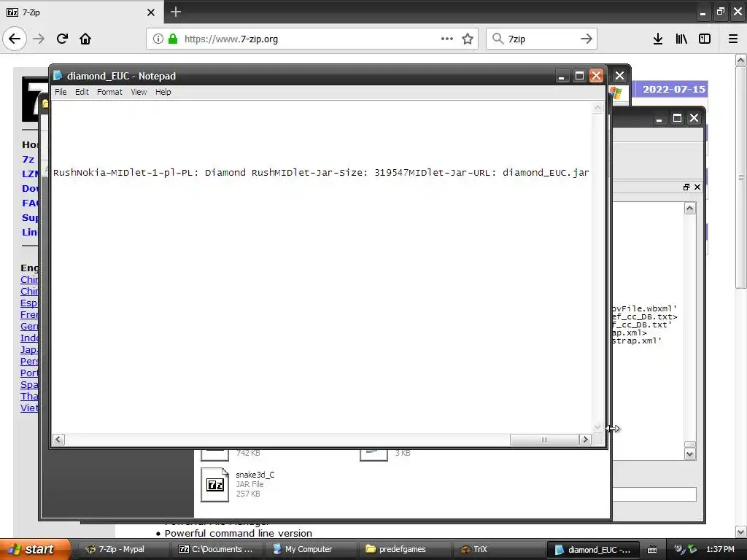The height and width of the screenshot is (560, 747).
Task: Open the browser library
Action: pos(681,39)
